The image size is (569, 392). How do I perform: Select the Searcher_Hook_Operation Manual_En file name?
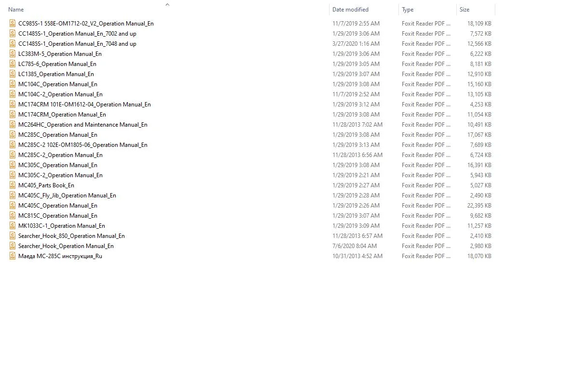pyautogui.click(x=66, y=246)
